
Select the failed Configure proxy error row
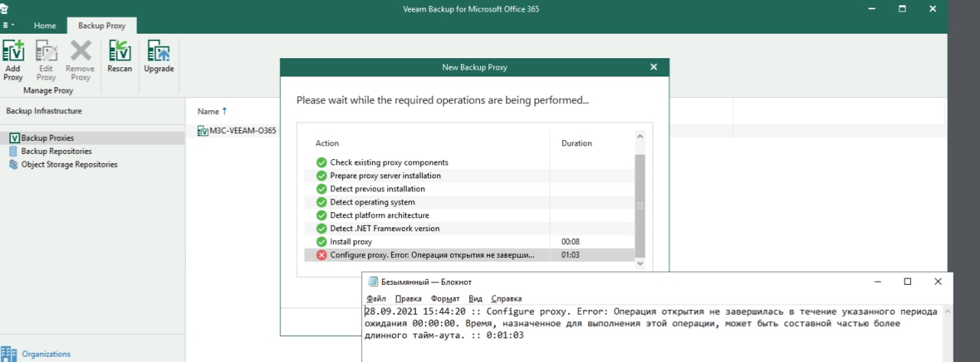[x=469, y=255]
